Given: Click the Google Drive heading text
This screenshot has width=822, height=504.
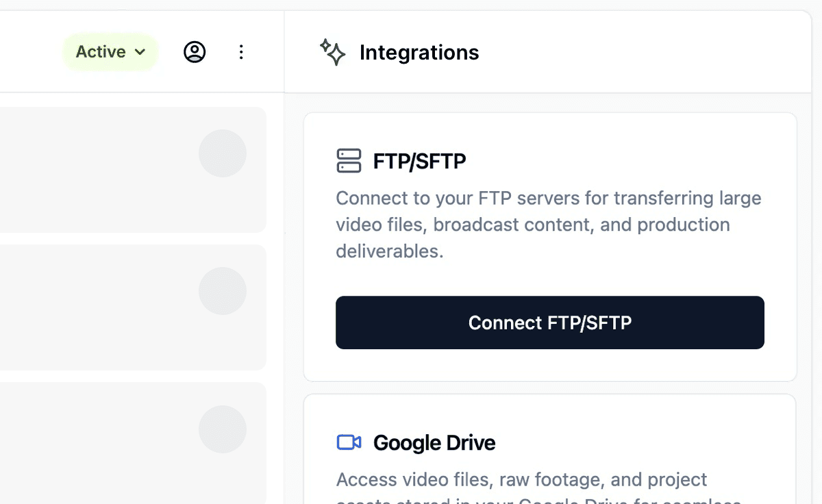Looking at the screenshot, I should pos(434,442).
